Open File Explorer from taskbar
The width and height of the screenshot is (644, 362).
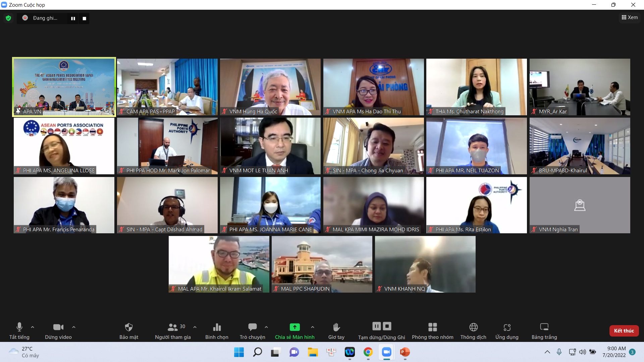click(313, 352)
